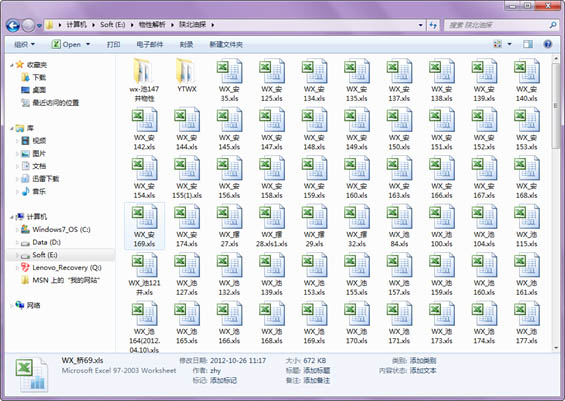Select the WX_安35.xls file icon
The image size is (565, 401).
point(229,71)
